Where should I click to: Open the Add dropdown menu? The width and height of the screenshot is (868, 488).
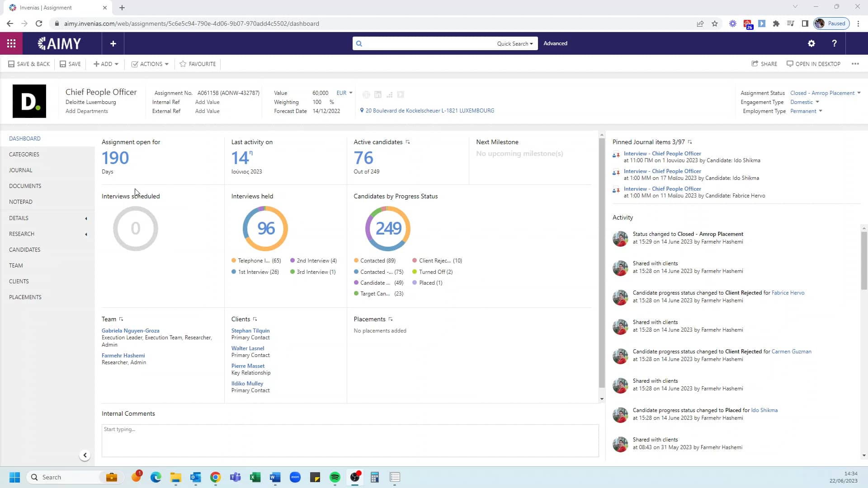pyautogui.click(x=106, y=64)
